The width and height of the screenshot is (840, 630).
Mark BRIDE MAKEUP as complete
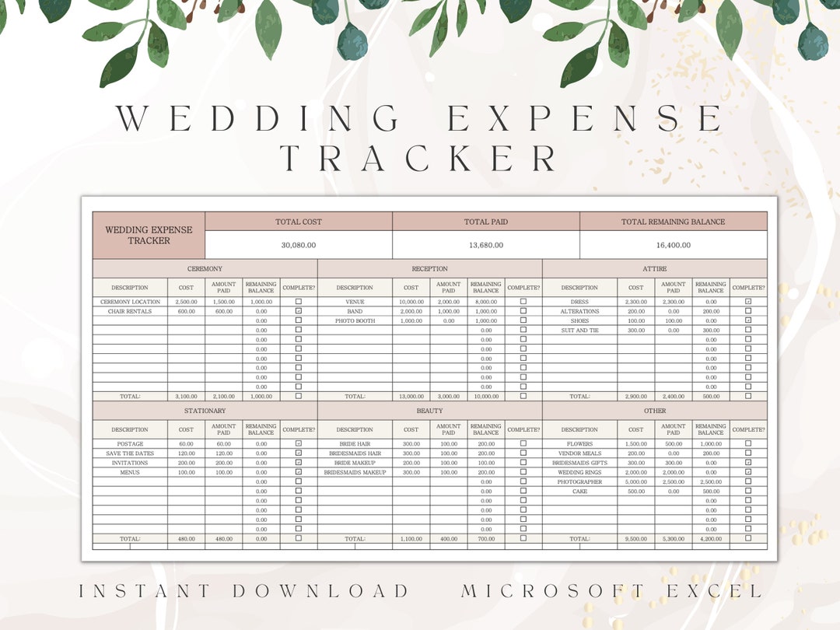click(x=523, y=463)
